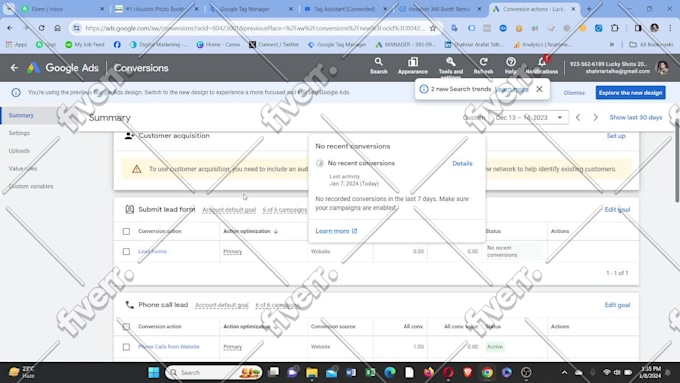This screenshot has height=383, width=680.
Task: Switch to Tag Assistant browser tab
Action: [345, 9]
